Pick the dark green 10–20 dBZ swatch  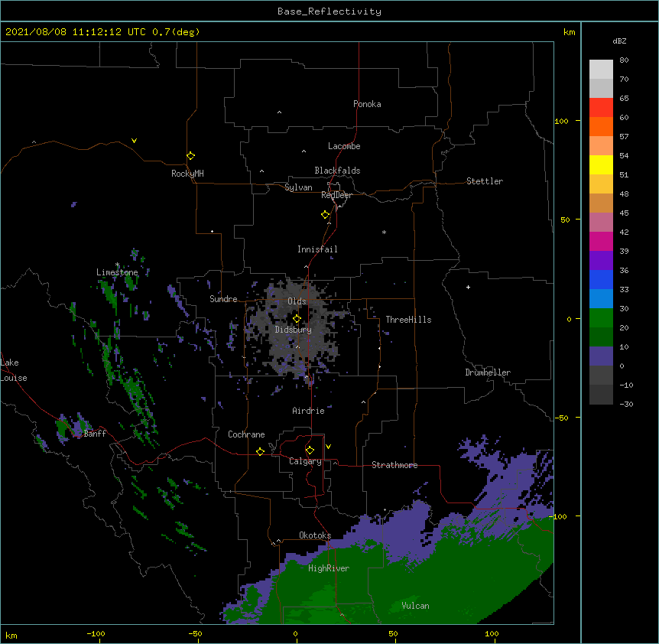coord(601,337)
